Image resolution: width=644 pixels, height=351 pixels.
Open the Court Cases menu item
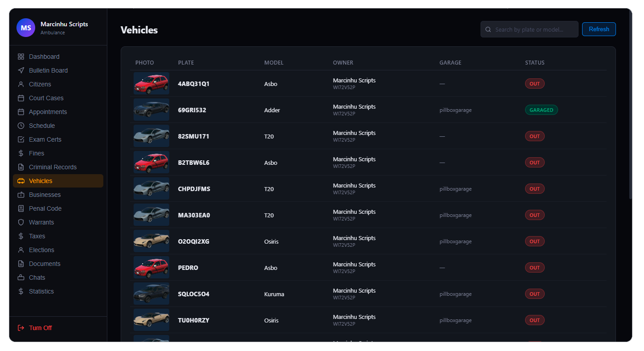tap(46, 98)
